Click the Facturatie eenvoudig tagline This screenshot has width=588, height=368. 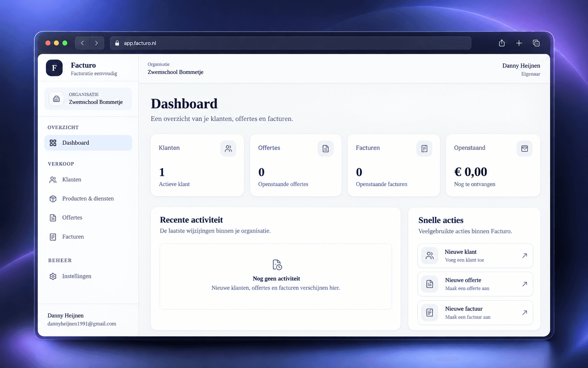(94, 73)
